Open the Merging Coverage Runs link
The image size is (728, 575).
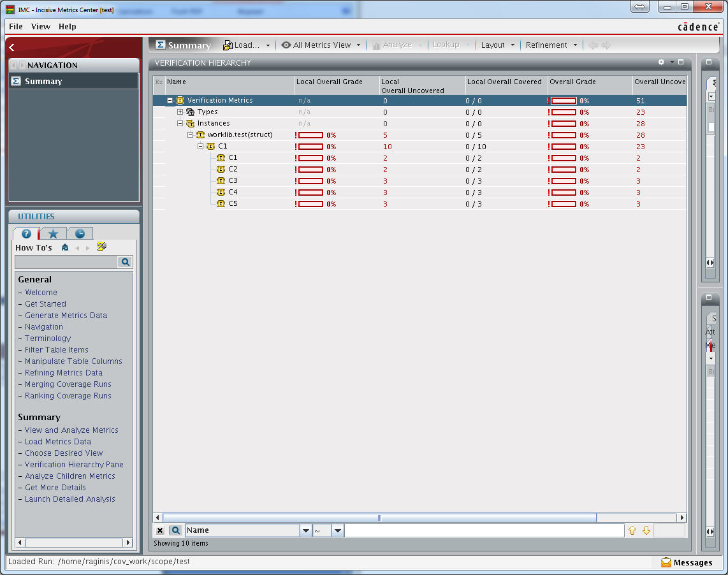(x=68, y=384)
